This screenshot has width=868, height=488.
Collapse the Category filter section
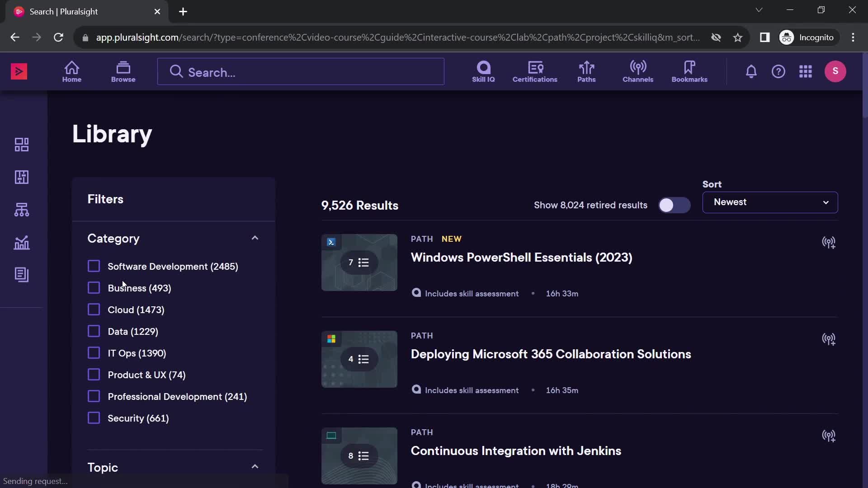point(255,238)
